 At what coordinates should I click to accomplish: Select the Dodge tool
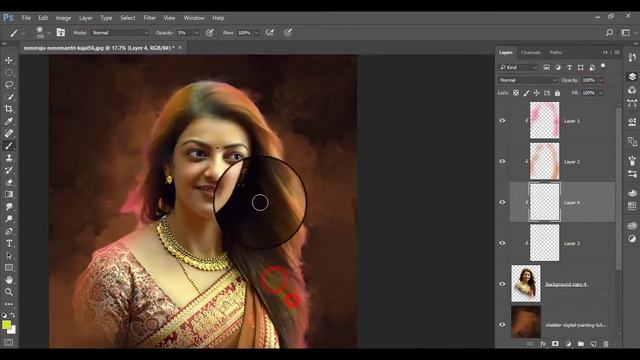click(9, 219)
